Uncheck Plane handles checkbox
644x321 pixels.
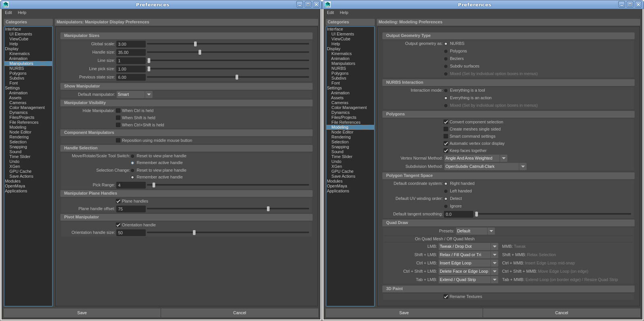118,201
